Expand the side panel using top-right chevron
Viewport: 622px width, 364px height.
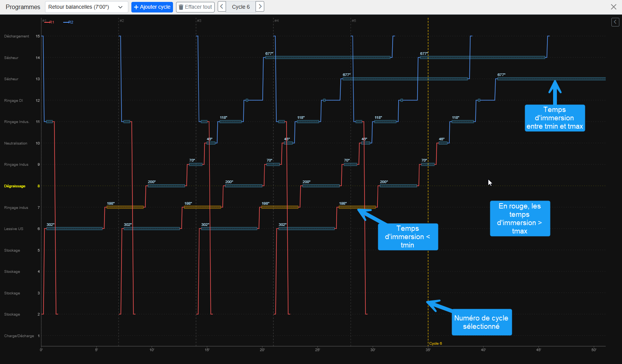[615, 22]
